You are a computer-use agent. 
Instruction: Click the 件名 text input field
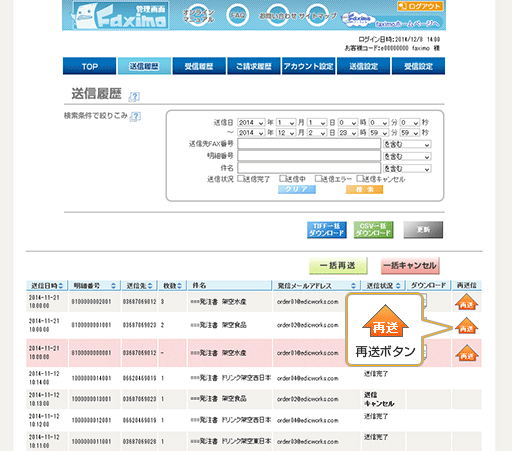click(x=309, y=168)
